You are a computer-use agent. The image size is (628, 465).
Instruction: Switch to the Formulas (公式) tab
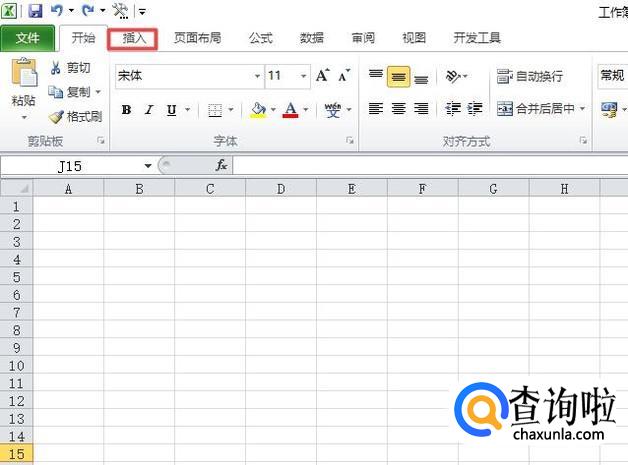[x=260, y=38]
